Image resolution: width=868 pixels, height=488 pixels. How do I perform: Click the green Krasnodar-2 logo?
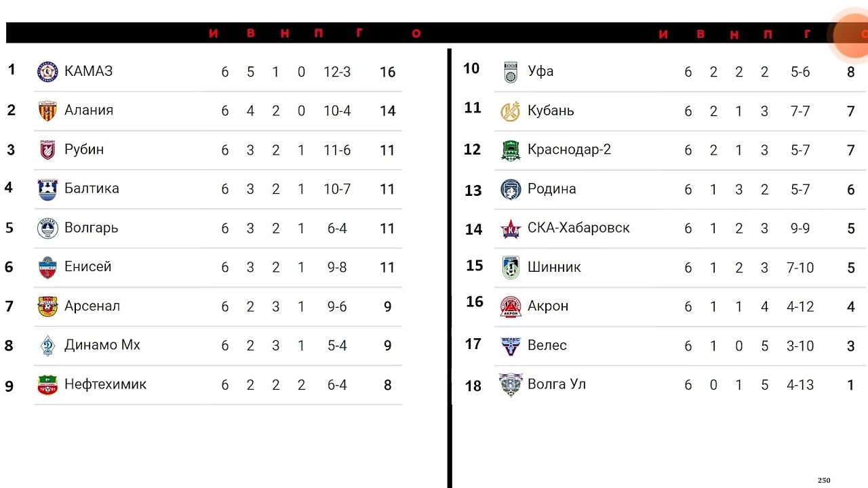click(511, 150)
